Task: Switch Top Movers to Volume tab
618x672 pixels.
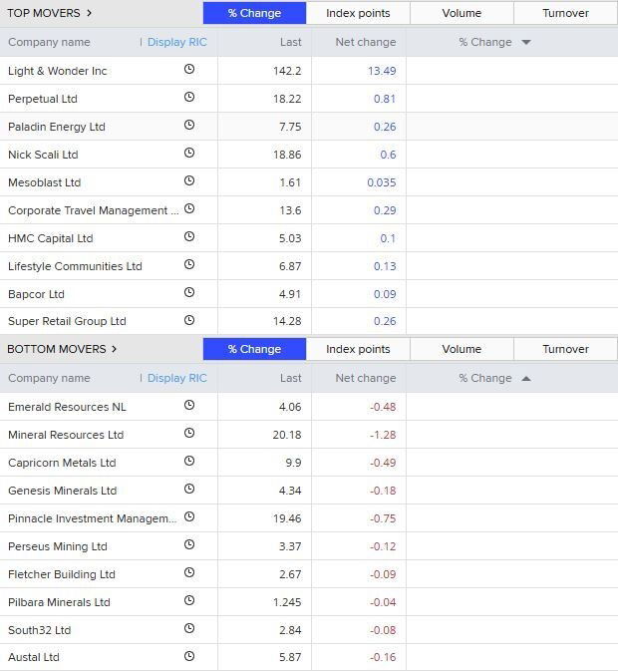Action: point(462,13)
